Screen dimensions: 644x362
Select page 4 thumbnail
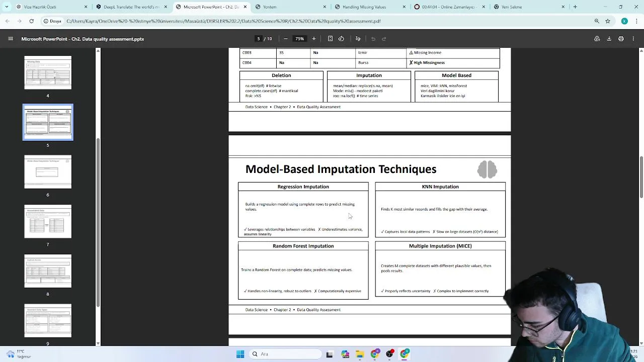click(48, 72)
